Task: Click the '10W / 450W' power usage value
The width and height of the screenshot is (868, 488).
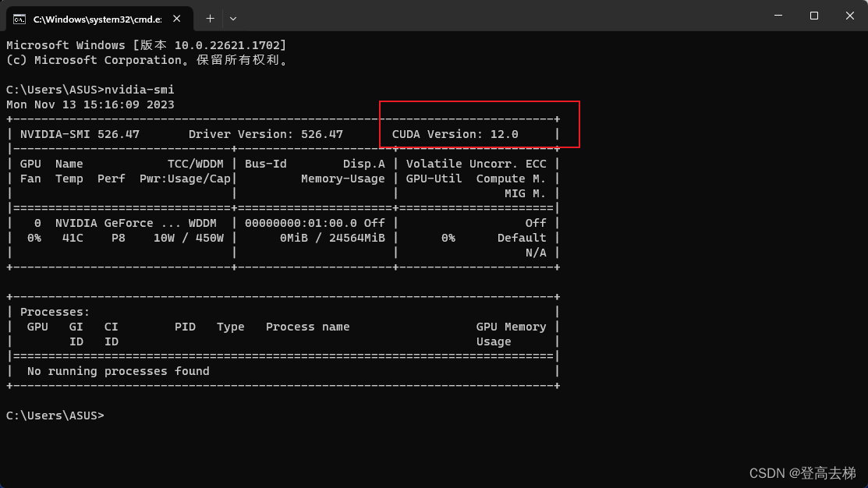Action: [189, 238]
